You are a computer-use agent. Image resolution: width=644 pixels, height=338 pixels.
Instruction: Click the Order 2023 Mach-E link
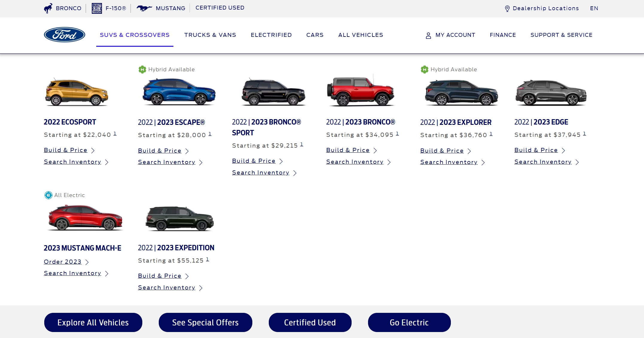[62, 262]
